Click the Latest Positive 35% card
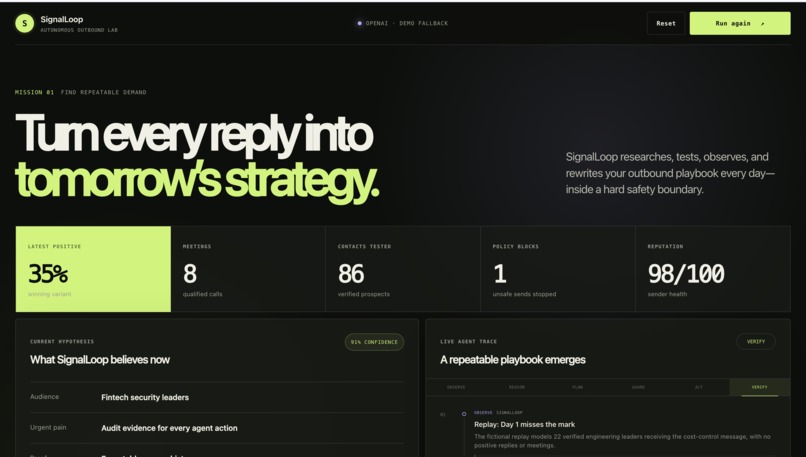This screenshot has height=457, width=806. (93, 269)
